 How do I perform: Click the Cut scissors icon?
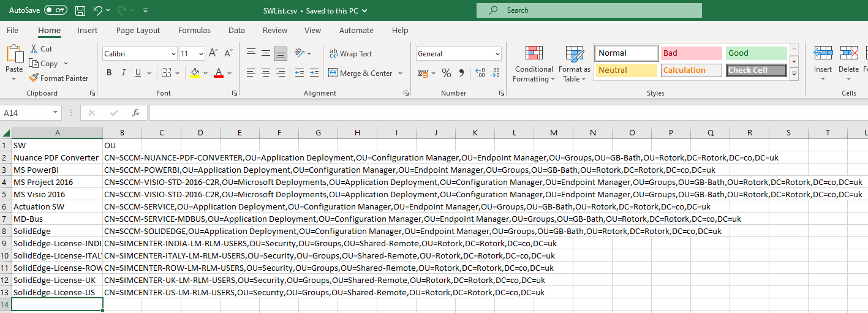point(34,48)
